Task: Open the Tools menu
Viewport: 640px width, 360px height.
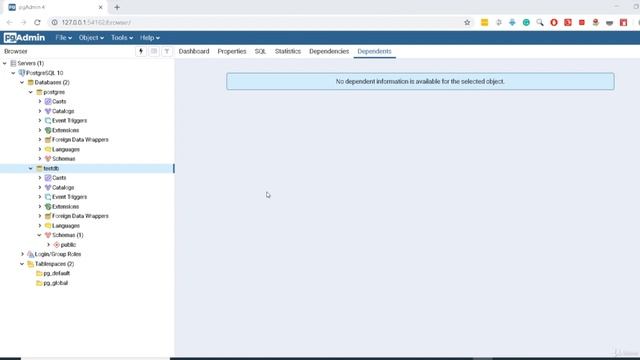Action: pos(122,38)
